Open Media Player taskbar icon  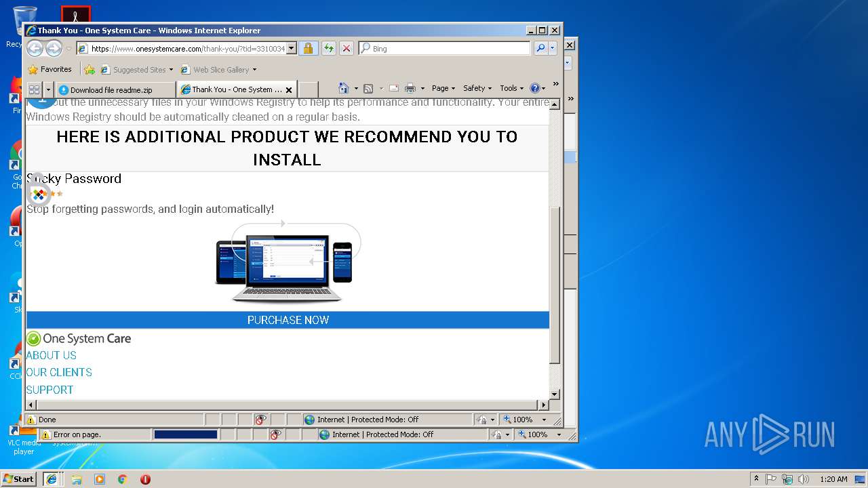(x=100, y=479)
